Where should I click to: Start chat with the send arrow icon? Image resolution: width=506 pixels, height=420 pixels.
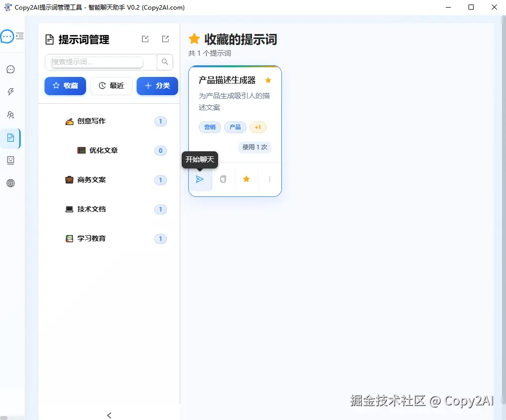(x=200, y=179)
